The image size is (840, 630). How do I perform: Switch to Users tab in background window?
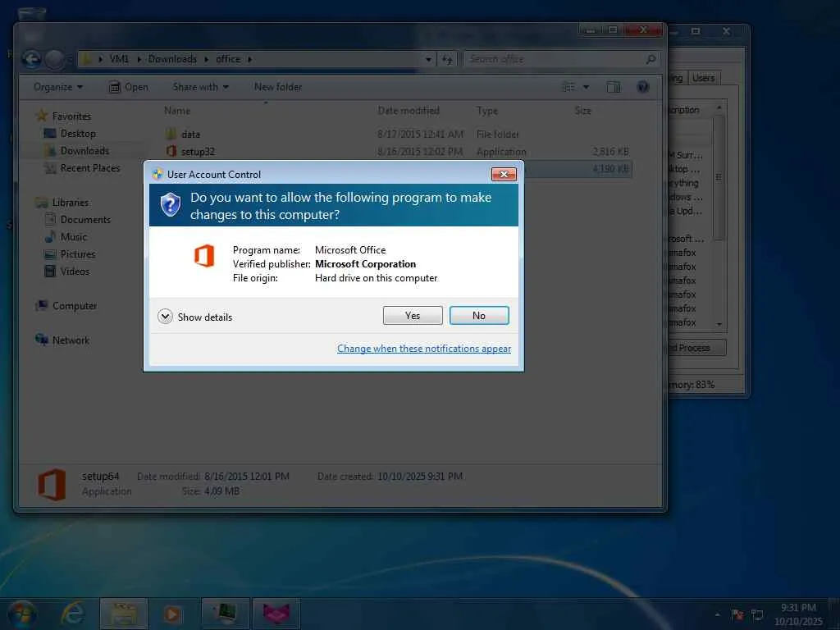pyautogui.click(x=703, y=78)
